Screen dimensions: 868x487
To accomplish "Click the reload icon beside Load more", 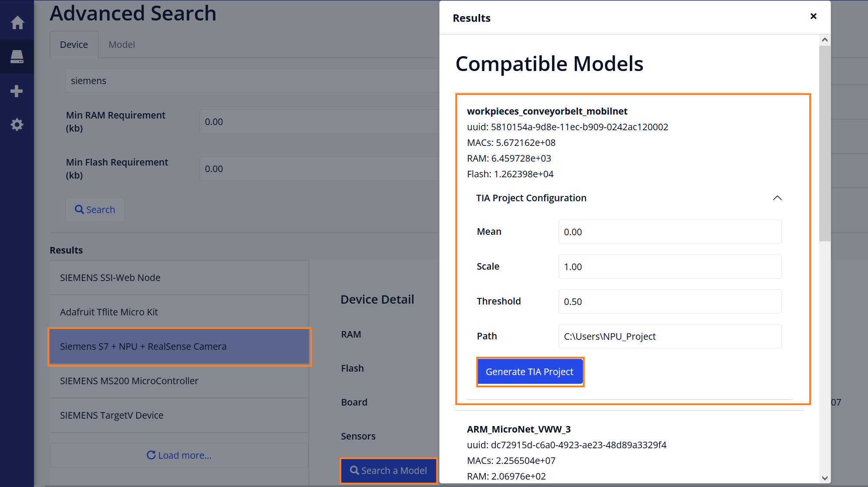I will click(x=151, y=455).
